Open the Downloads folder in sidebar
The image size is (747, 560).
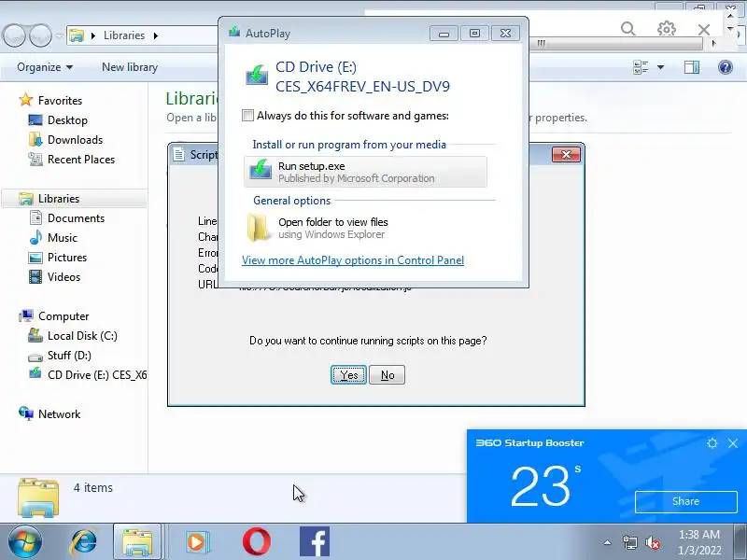(x=76, y=139)
